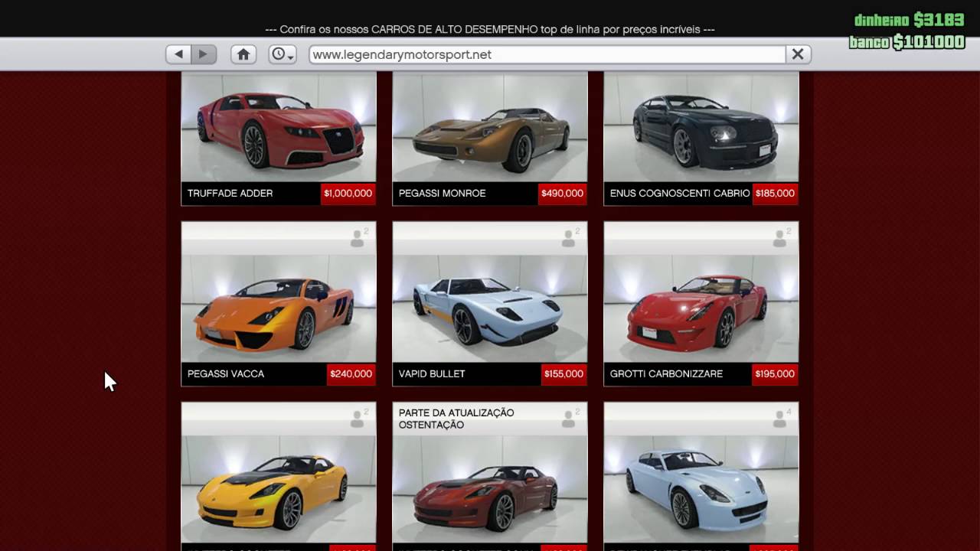Select the orange Pegassi Vacca car image
This screenshot has height=551, width=980.
pos(279,308)
